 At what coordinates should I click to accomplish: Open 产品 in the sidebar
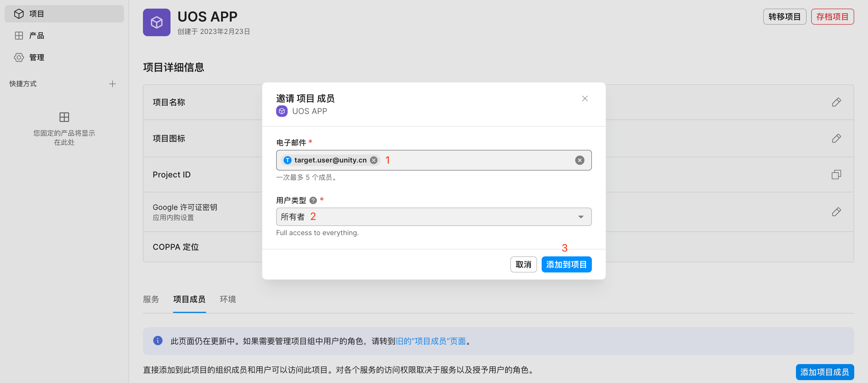(36, 35)
